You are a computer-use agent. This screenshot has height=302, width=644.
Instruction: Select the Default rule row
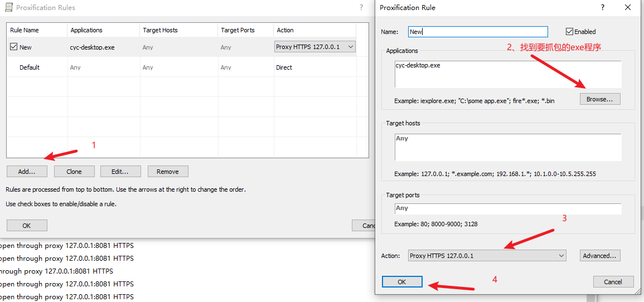(x=30, y=67)
